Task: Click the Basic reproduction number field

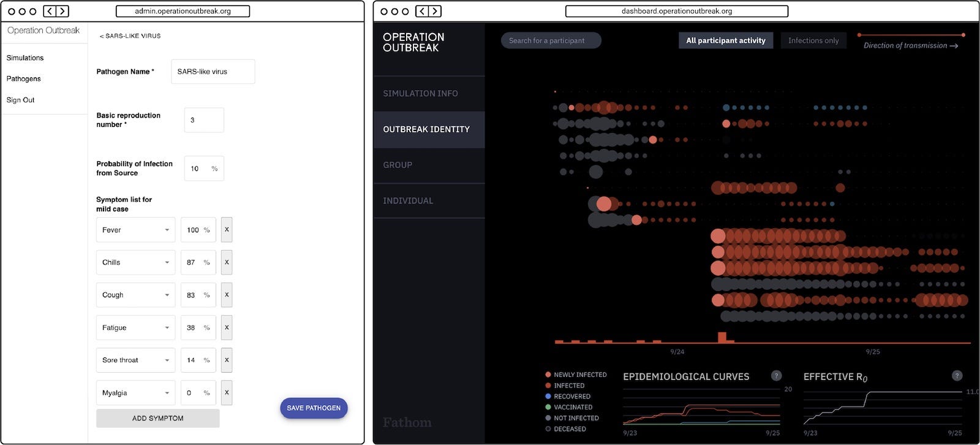Action: pos(204,120)
